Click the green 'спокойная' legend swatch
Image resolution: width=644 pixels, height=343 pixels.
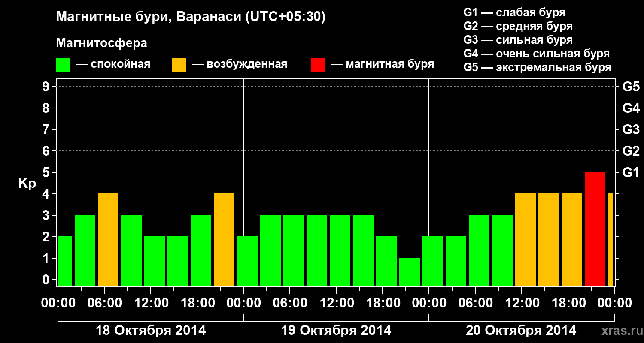click(x=63, y=65)
